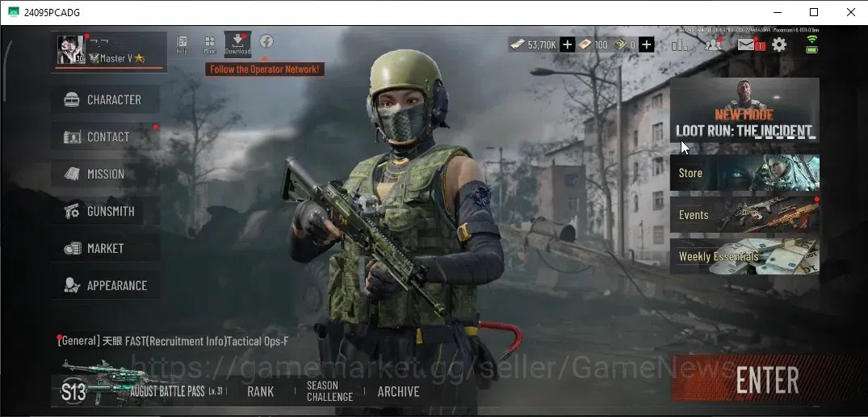The height and width of the screenshot is (417, 868).
Task: Click the green Wi-Fi signal indicator
Action: 812,39
